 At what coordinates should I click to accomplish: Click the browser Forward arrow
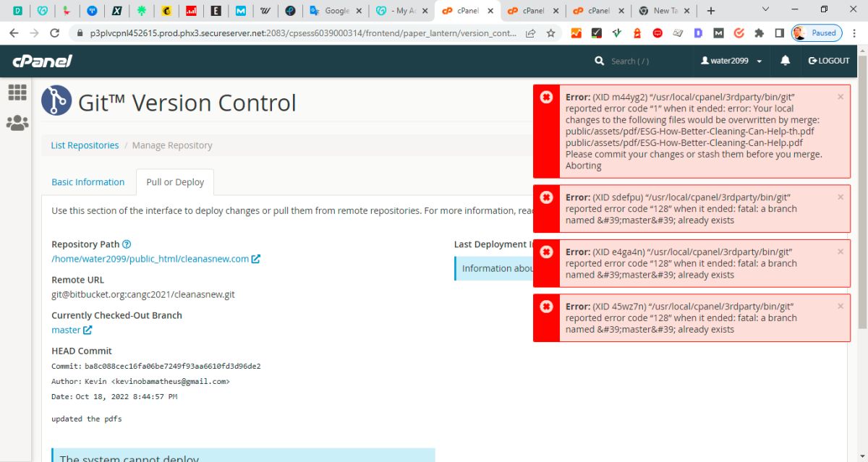click(34, 33)
